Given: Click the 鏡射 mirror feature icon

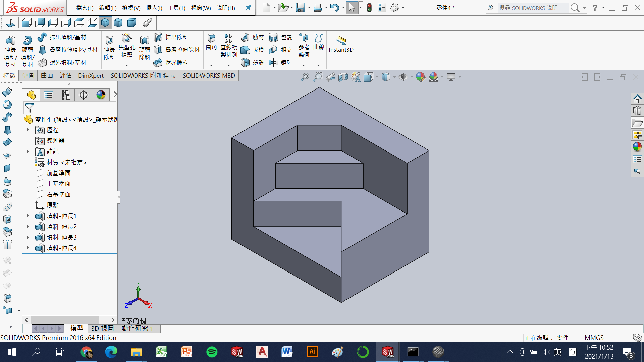Looking at the screenshot, I should pyautogui.click(x=273, y=62).
